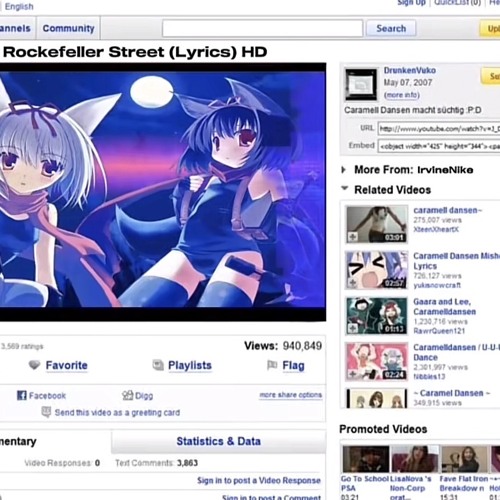
Task: Add Caramell Dansen Lyrics video to QuickList plus icon
Action: tap(353, 283)
